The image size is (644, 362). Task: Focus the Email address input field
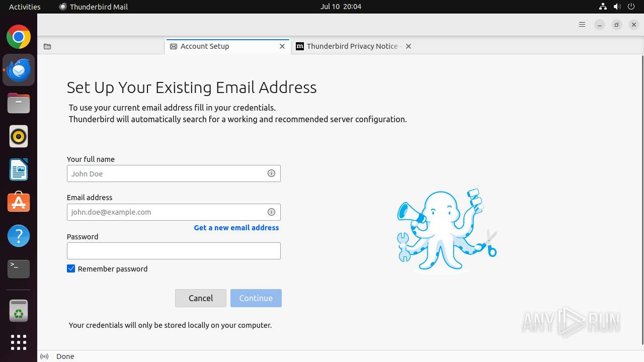point(174,212)
